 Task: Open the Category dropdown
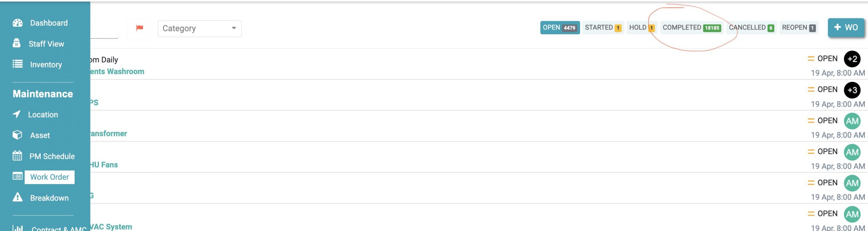199,29
